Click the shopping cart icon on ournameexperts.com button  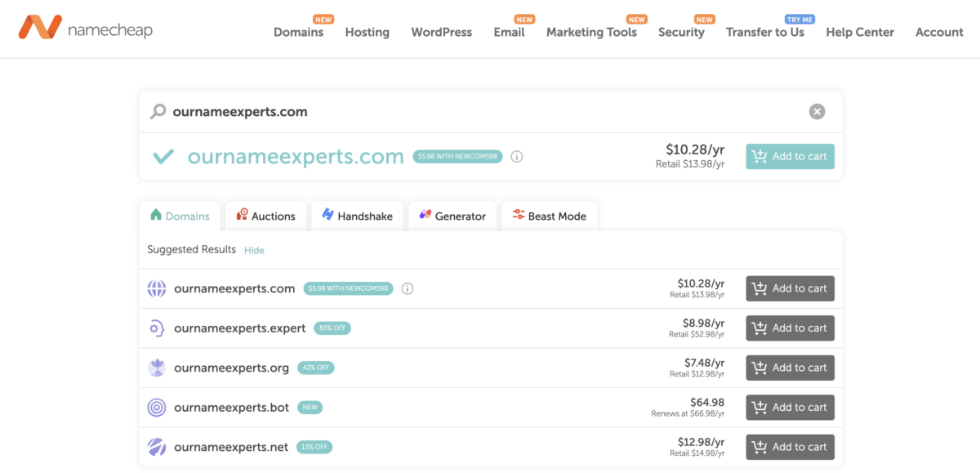759,156
